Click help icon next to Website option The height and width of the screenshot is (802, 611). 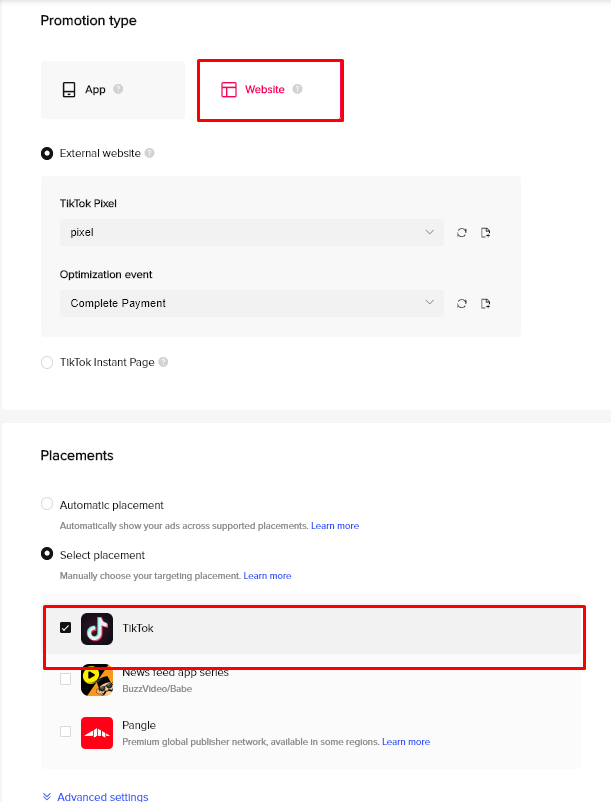[297, 89]
